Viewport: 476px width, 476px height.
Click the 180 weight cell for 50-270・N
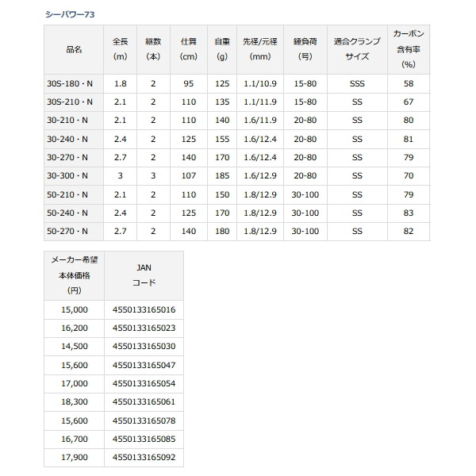(x=222, y=232)
